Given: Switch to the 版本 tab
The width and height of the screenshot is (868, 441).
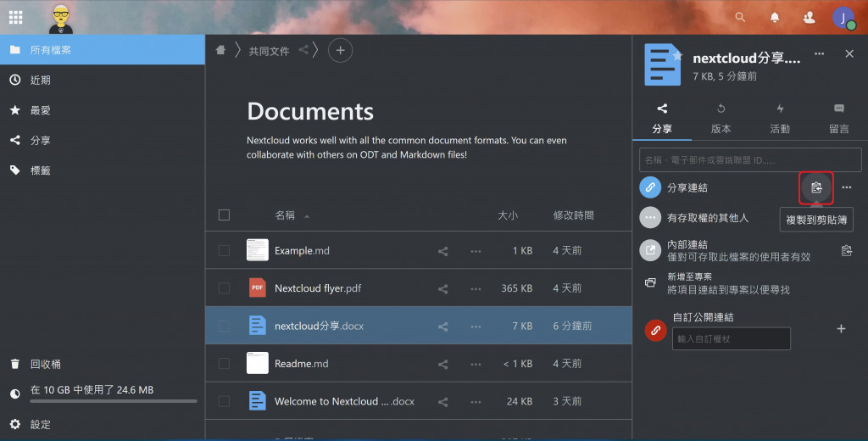Looking at the screenshot, I should 721,119.
